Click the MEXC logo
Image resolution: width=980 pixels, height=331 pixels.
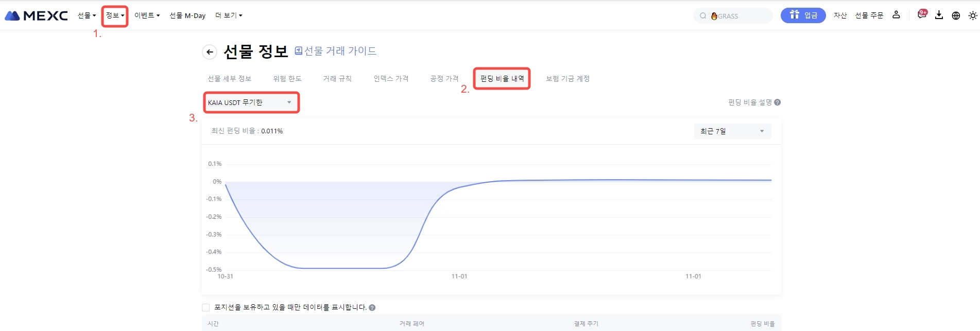(x=36, y=15)
